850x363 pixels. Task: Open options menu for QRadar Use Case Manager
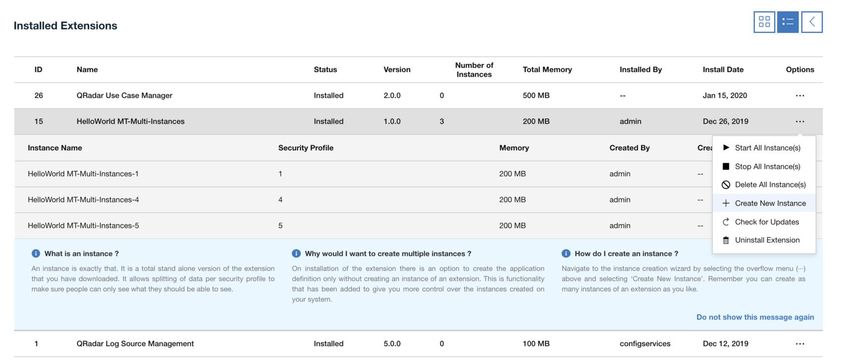(x=800, y=95)
